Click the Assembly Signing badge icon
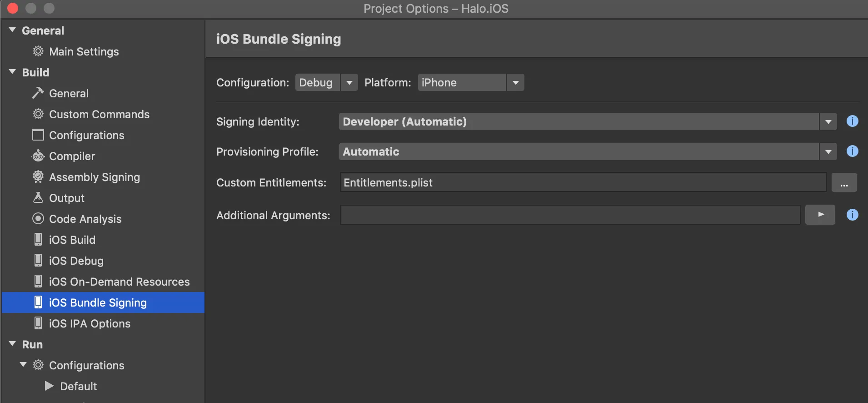The height and width of the screenshot is (403, 868). 38,177
